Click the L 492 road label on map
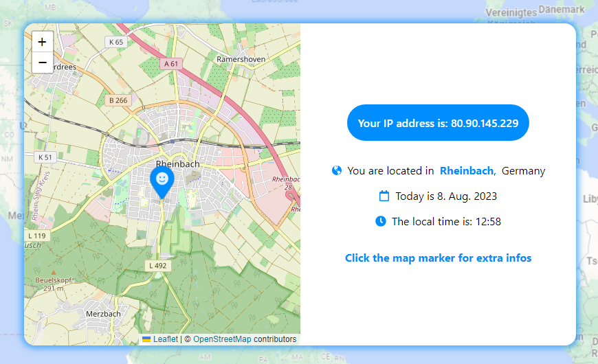Screen dimensions: 598x364 pyautogui.click(x=157, y=266)
